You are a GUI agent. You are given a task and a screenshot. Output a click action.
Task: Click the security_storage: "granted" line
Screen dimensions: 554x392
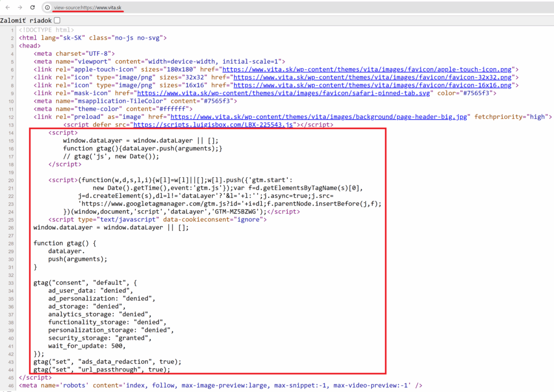[x=100, y=338]
